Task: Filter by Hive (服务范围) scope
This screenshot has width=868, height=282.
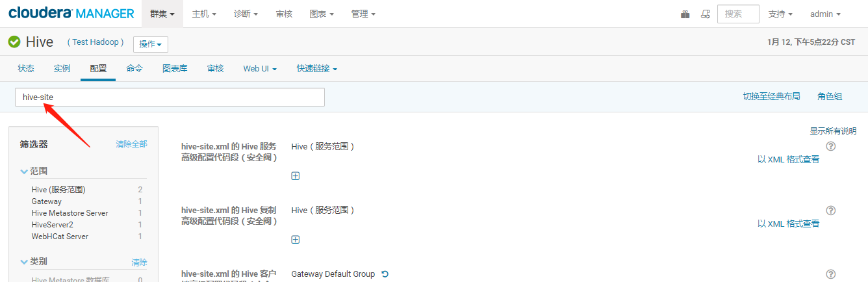Action: click(58, 190)
